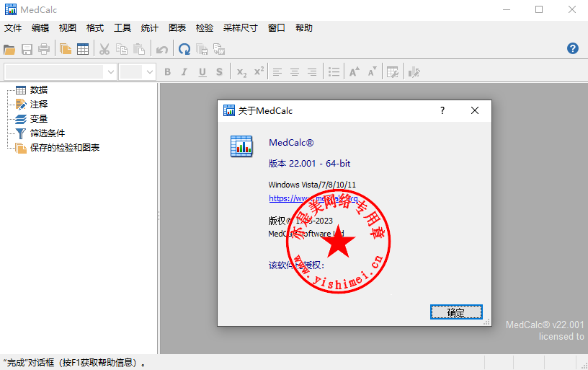
Task: Click the format spreadsheet table icon
Action: pyautogui.click(x=393, y=72)
